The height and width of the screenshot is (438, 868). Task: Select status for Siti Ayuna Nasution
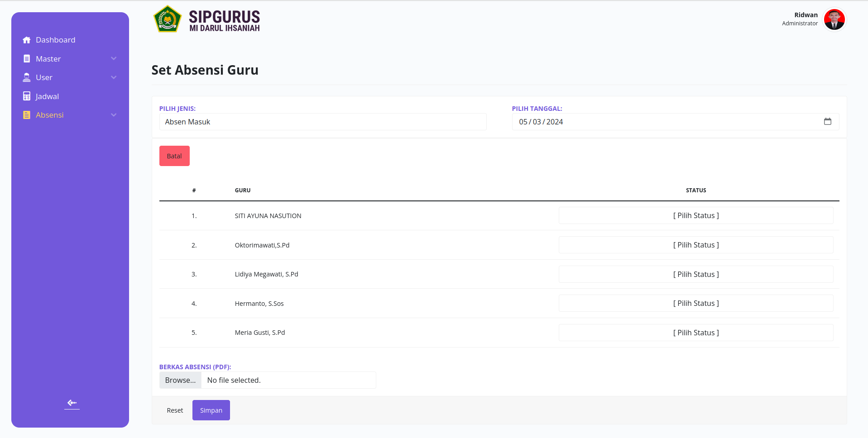[696, 215]
